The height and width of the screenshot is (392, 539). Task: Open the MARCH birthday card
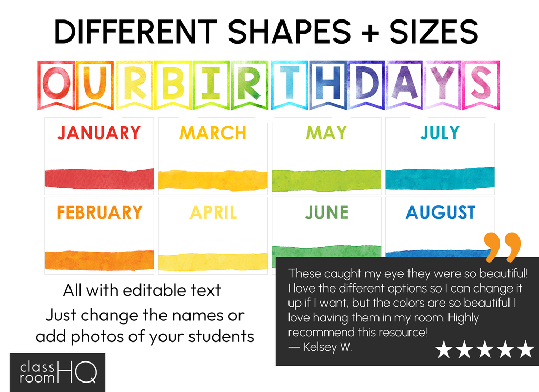tap(213, 156)
